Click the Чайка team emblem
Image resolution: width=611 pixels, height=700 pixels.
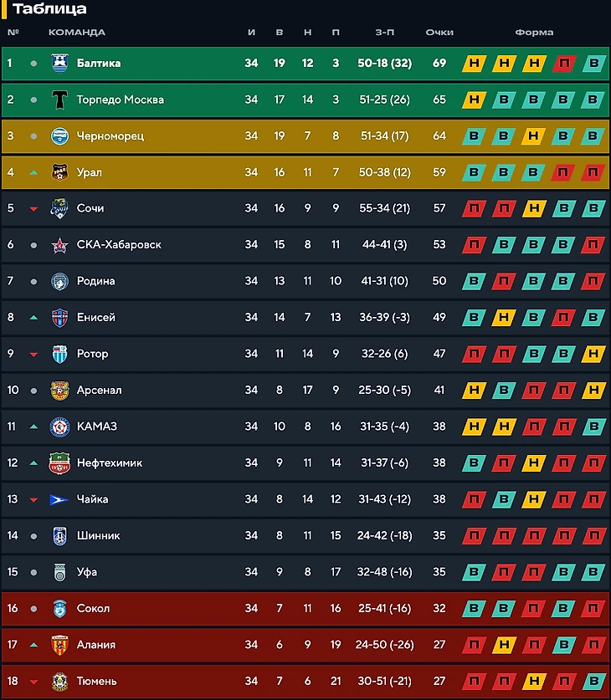click(59, 499)
